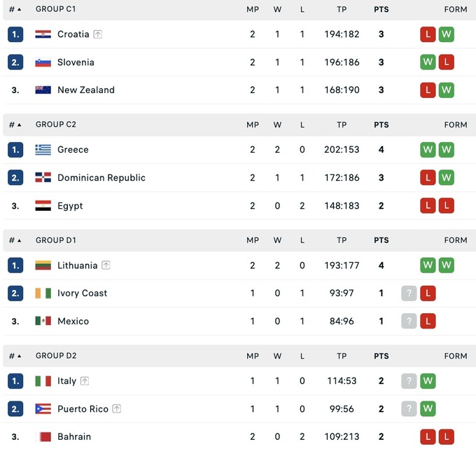Image resolution: width=476 pixels, height=449 pixels.
Task: Click the promotion icon beside Italy
Action: [85, 381]
